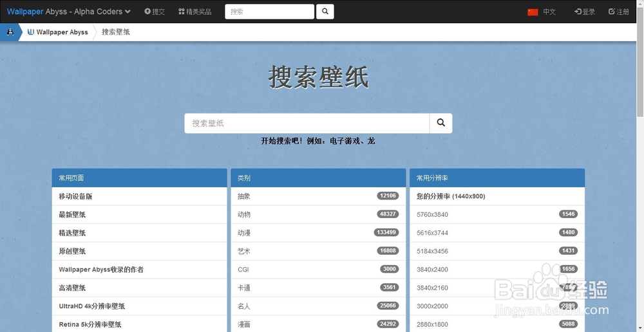The image size is (644, 332).
Task: Click the 登录 login link
Action: coord(585,12)
